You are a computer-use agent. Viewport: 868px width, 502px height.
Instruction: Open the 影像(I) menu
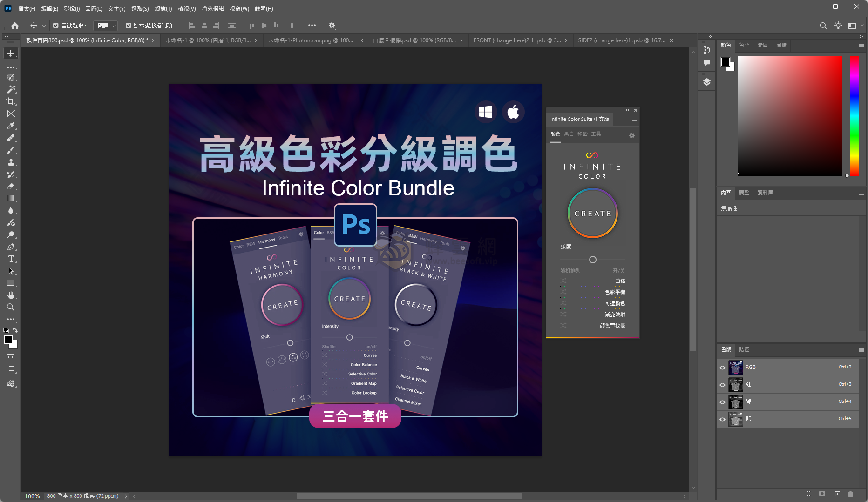pos(72,8)
